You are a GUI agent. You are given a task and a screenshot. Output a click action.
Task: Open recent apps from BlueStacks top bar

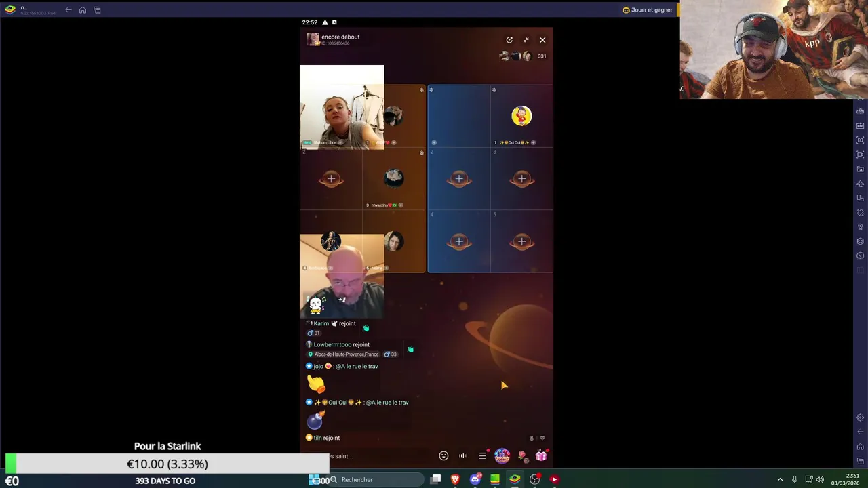pos(98,10)
